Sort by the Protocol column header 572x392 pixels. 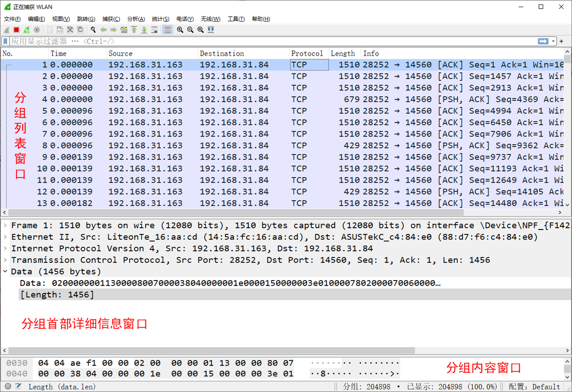point(309,54)
